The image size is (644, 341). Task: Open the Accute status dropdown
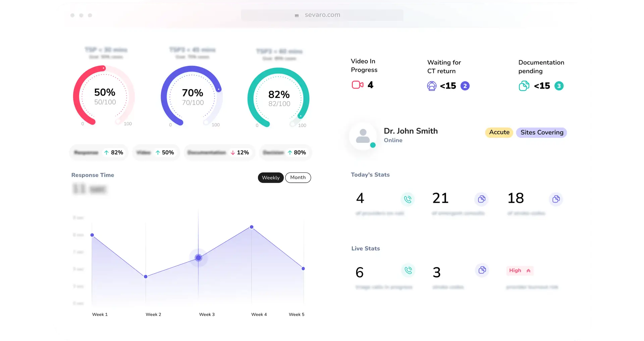[499, 132]
